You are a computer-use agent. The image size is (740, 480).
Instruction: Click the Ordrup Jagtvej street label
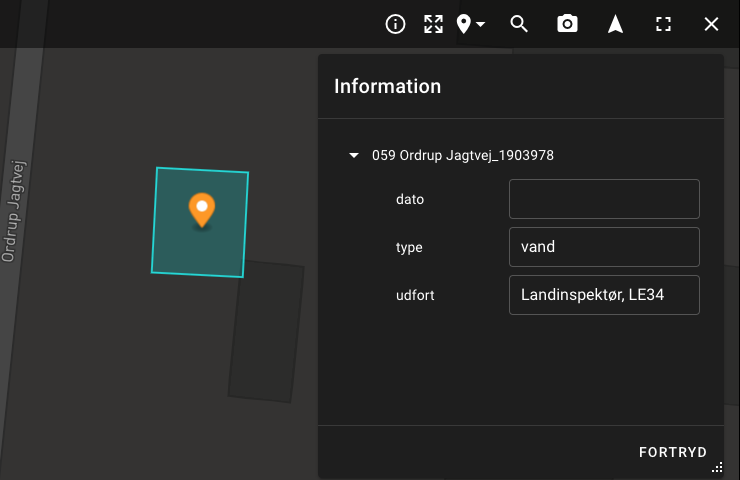point(14,211)
